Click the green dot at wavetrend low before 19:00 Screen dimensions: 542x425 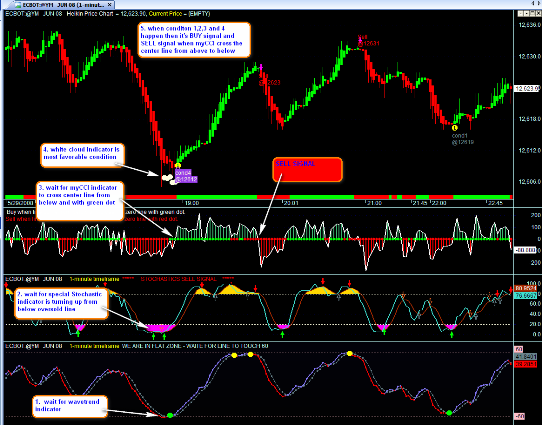pos(170,415)
